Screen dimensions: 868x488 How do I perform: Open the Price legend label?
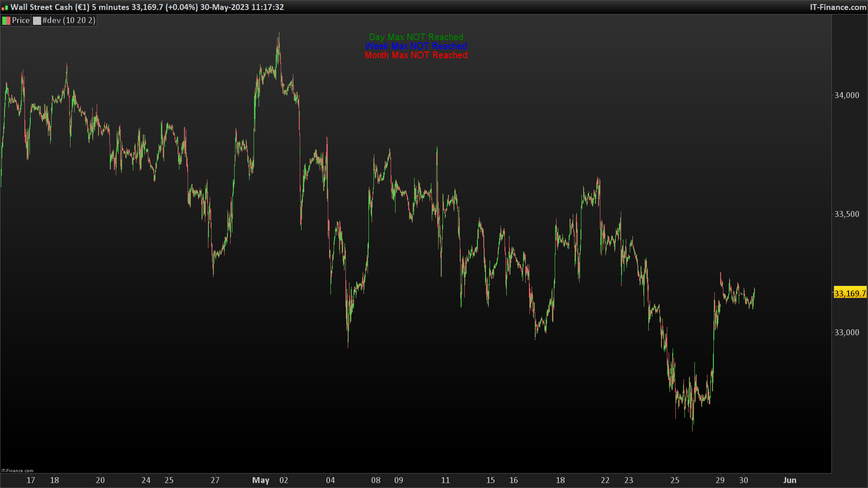[x=20, y=20]
